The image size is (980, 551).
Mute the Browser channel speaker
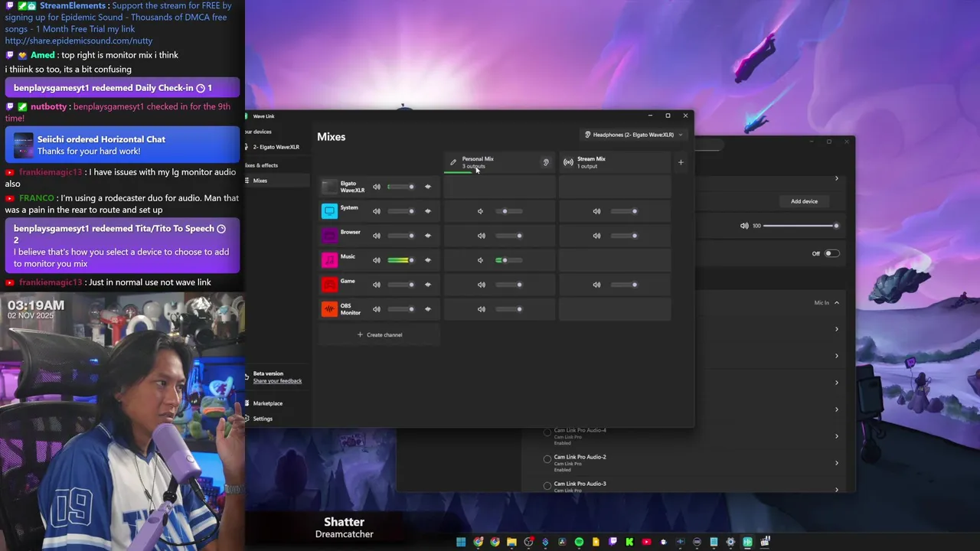click(x=377, y=236)
